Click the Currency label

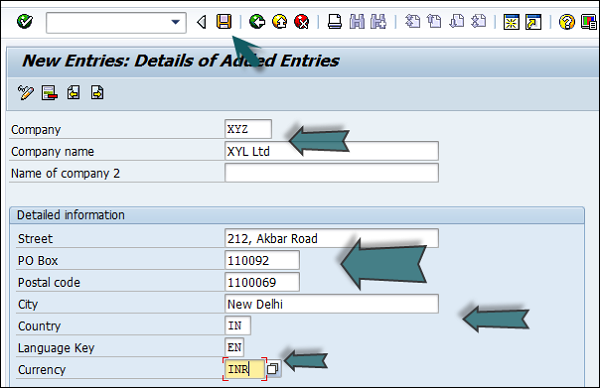[42, 370]
